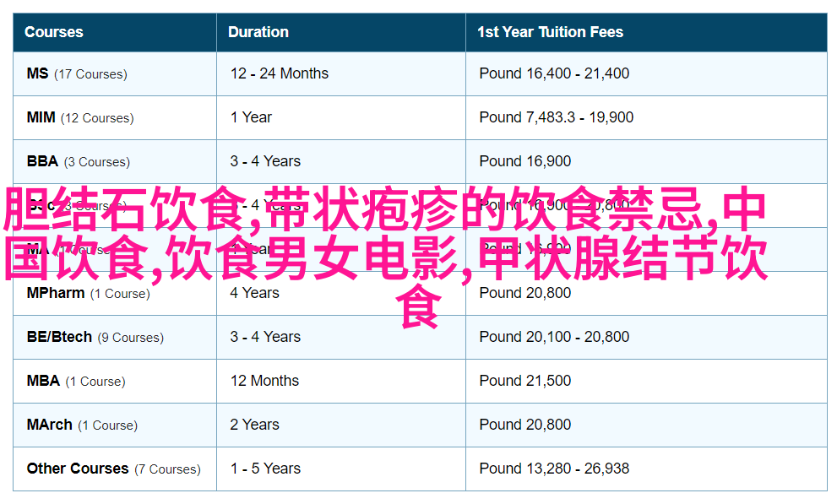Viewport: 837px width, 504px height.
Task: Open the MBA course link
Action: click(43, 381)
